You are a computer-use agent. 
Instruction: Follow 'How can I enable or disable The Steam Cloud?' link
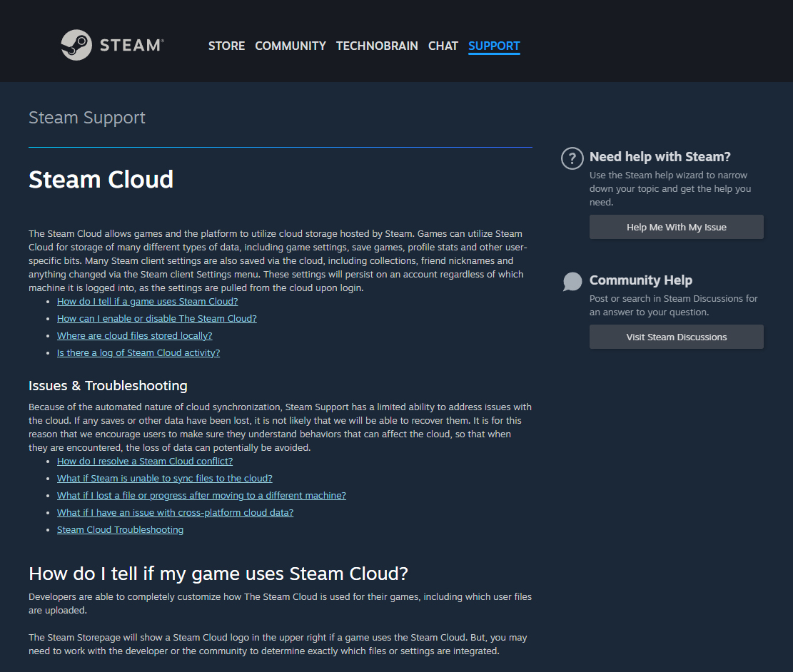[x=156, y=319]
